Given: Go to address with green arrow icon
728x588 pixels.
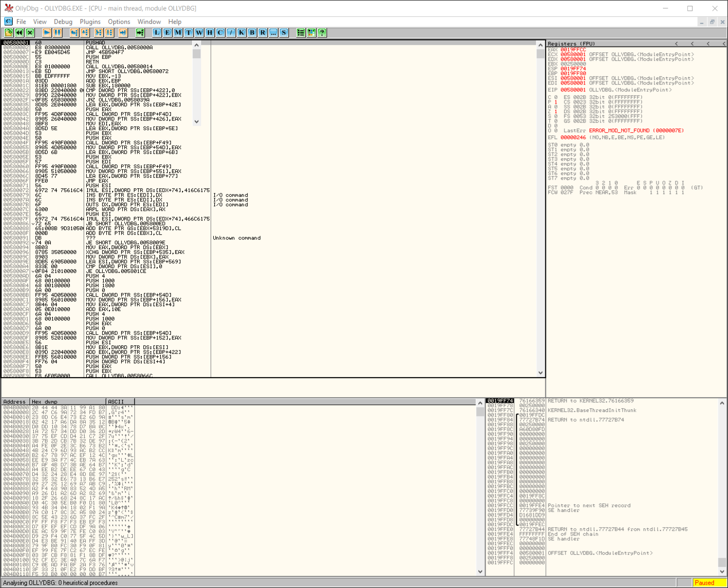Looking at the screenshot, I should pyautogui.click(x=140, y=33).
